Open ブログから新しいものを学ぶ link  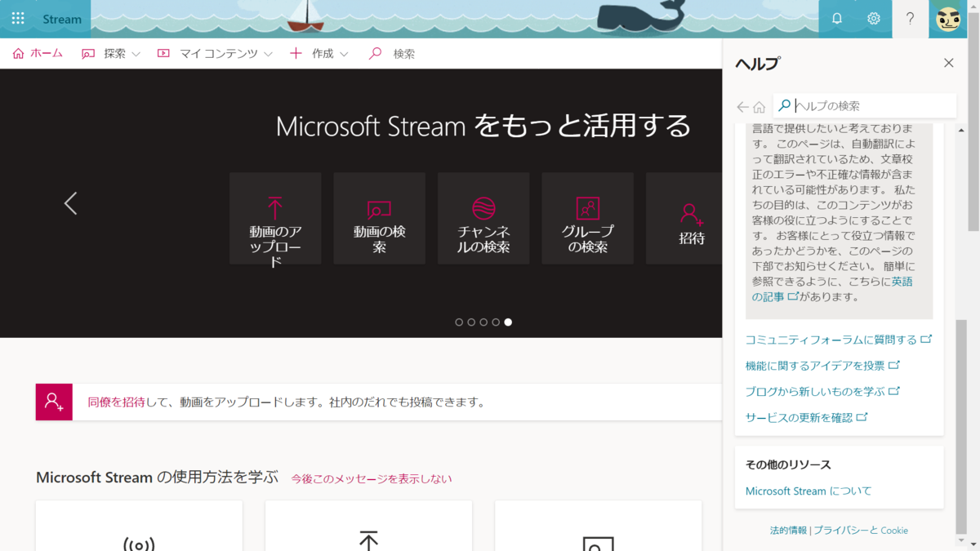822,392
